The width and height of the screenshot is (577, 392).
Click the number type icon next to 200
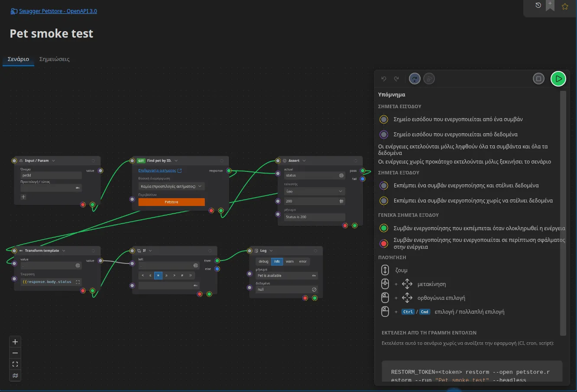pos(341,201)
